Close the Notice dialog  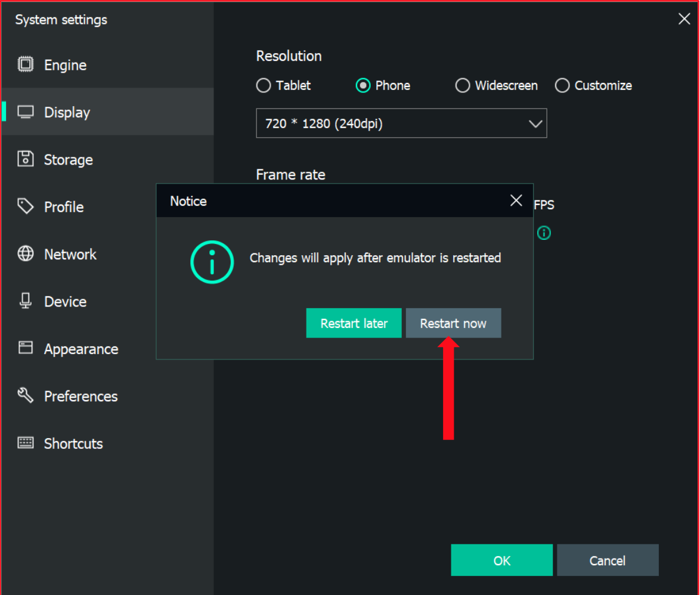(x=516, y=201)
